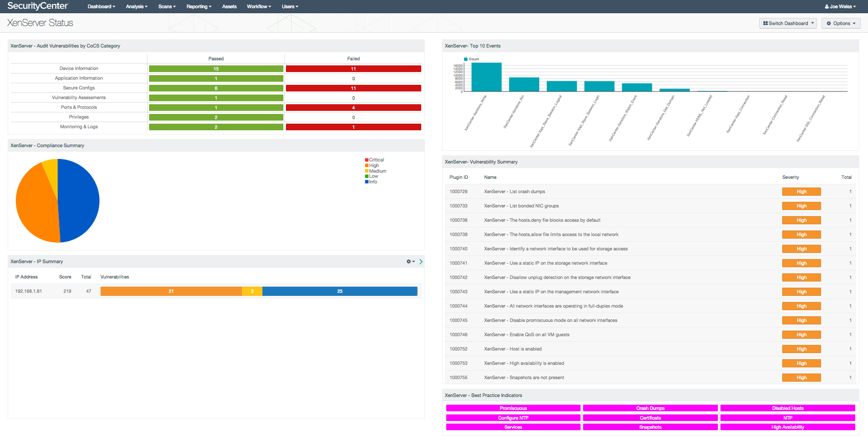Click the Count legend in events chart
Screen dimensions: 868x443
[x=471, y=59]
